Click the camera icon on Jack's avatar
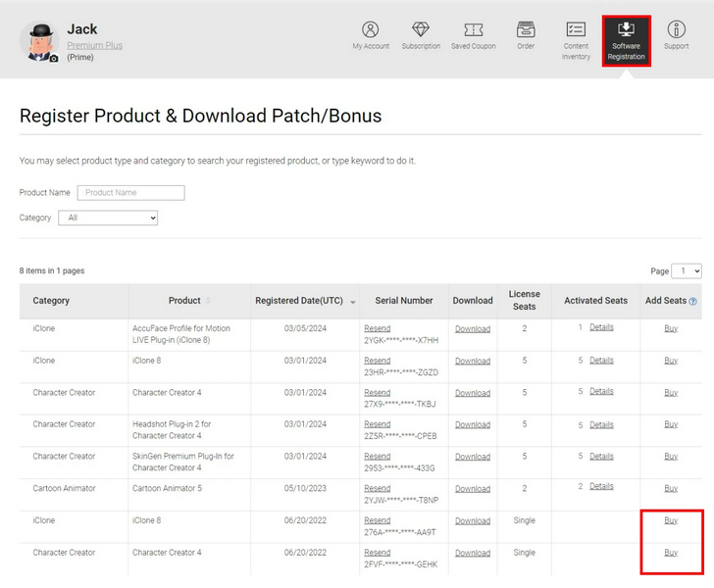The image size is (714, 588). click(x=54, y=58)
